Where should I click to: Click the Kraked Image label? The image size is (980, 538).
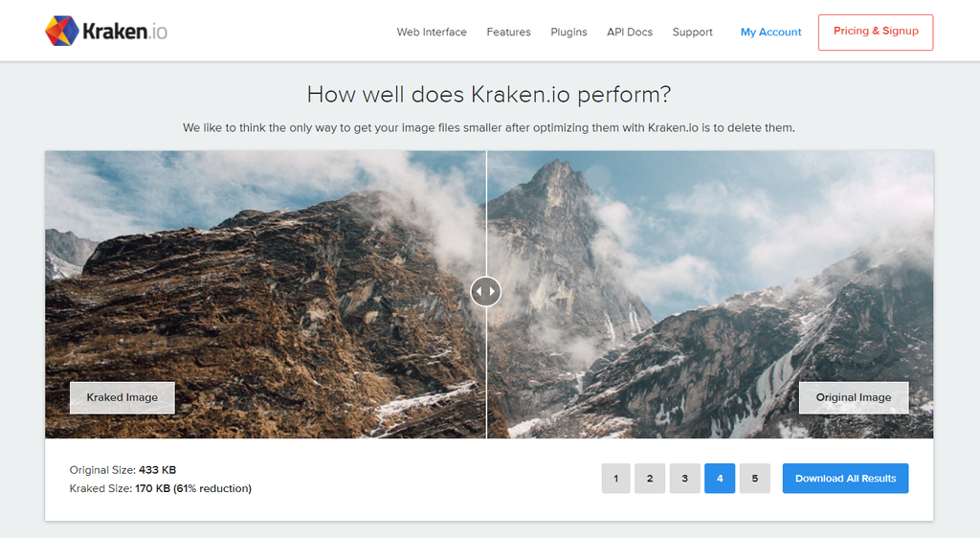pos(122,397)
